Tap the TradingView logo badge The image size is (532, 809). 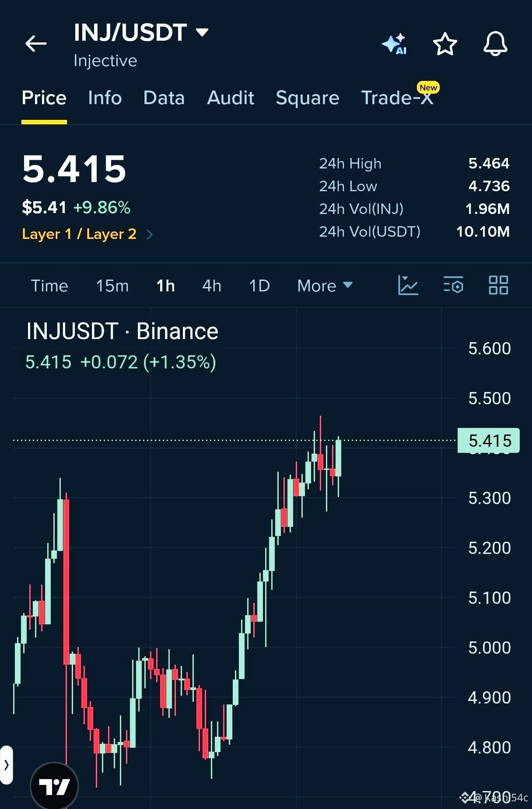(x=54, y=786)
